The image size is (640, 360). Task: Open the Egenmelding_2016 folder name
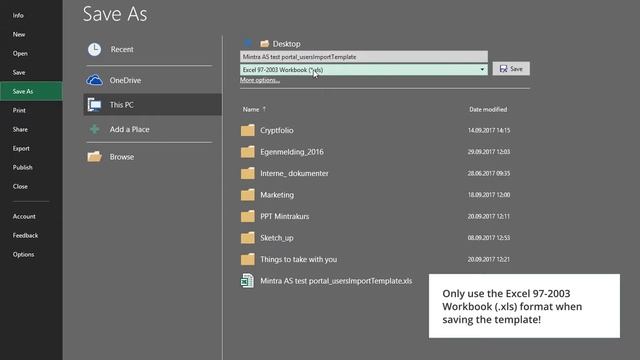tap(292, 152)
